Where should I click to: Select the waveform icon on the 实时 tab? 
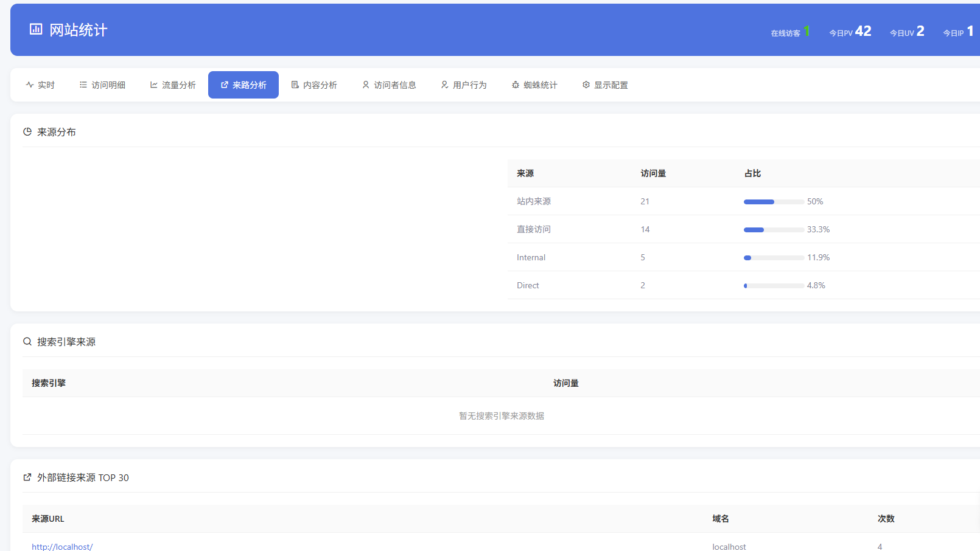click(29, 85)
